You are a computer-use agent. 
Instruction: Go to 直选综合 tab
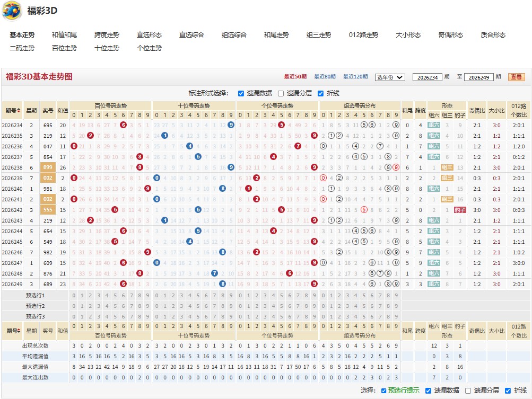point(191,34)
